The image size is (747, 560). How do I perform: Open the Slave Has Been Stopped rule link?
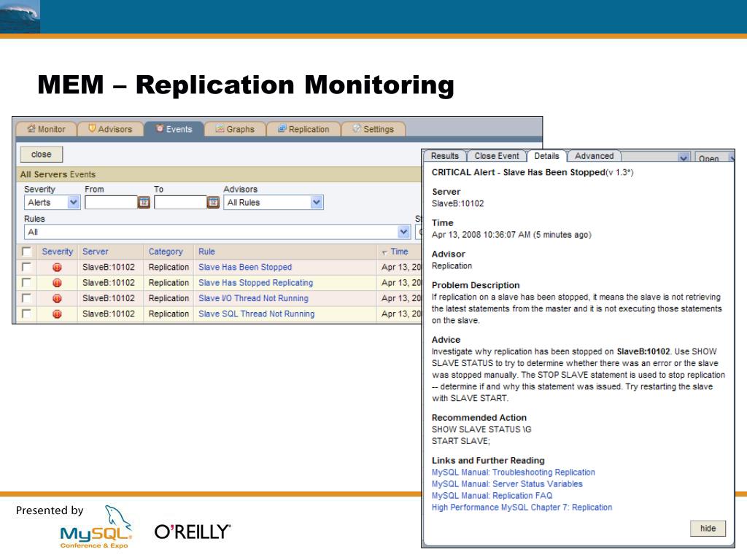tap(245, 267)
